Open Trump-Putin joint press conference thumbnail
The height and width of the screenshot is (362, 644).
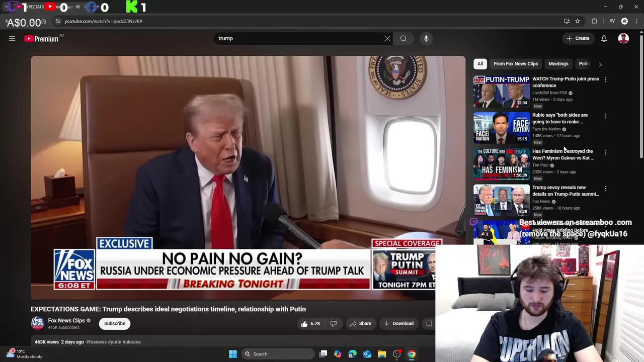pyautogui.click(x=501, y=92)
